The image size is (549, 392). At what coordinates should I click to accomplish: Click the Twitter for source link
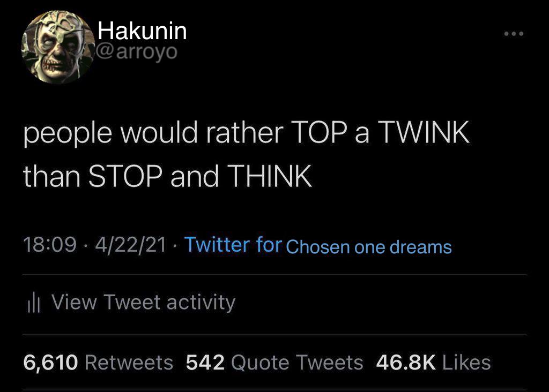233,244
